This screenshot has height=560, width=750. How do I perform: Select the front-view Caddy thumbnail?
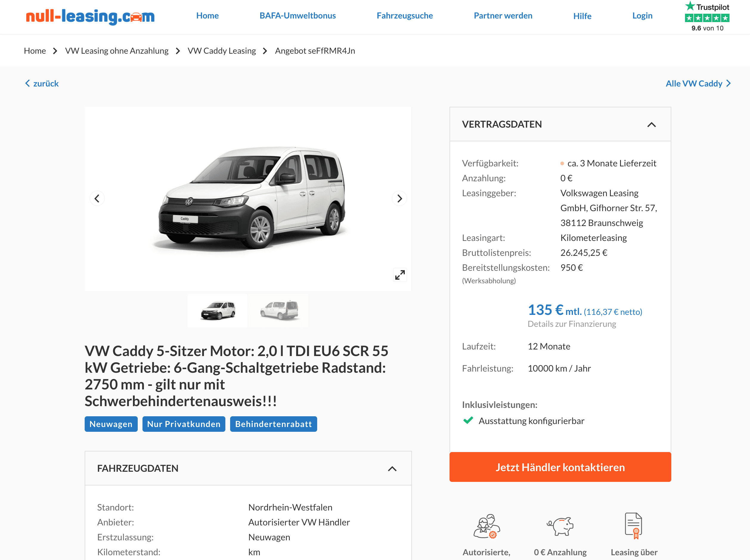point(218,310)
